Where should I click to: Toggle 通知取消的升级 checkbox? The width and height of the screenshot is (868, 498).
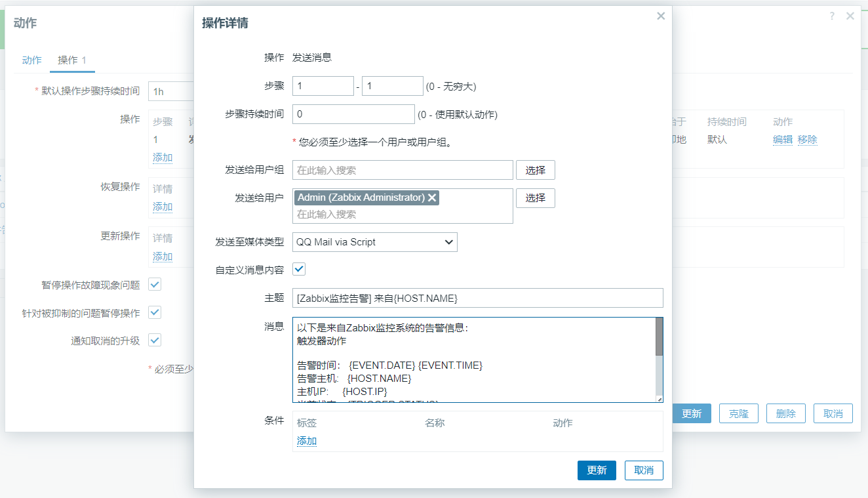[x=155, y=340]
